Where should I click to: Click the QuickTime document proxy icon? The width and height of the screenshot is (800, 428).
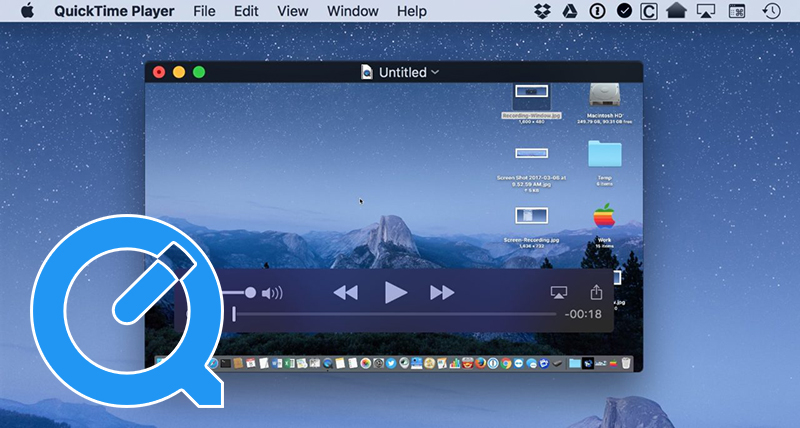[x=366, y=72]
